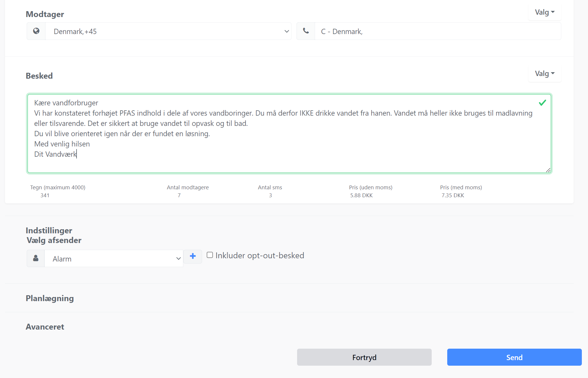Click the Tegn (maximum 4000) label

[x=58, y=187]
